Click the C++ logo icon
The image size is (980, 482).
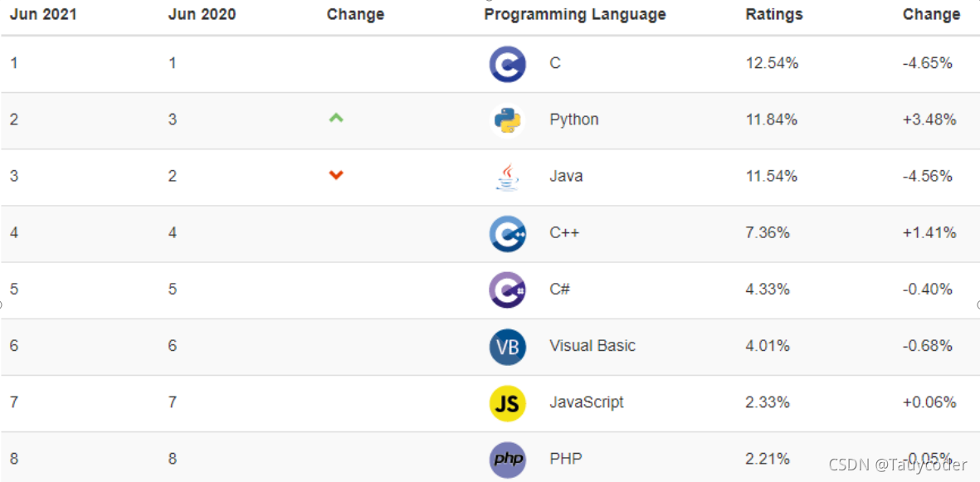tap(507, 233)
